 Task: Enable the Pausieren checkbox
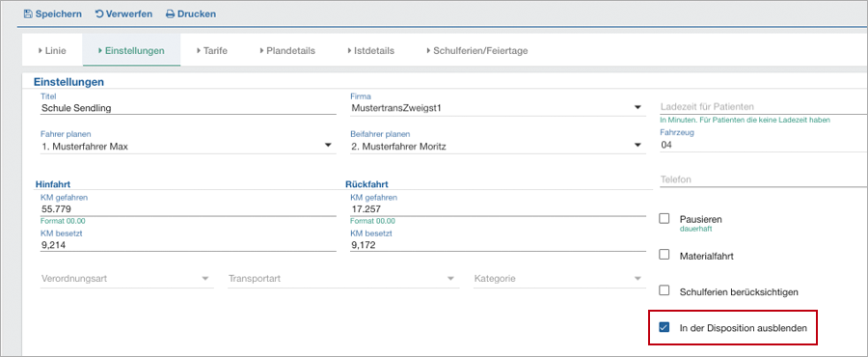[665, 219]
